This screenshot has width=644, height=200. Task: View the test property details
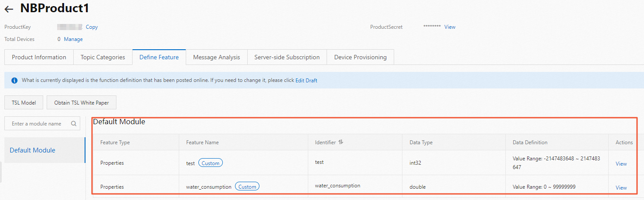(x=621, y=164)
